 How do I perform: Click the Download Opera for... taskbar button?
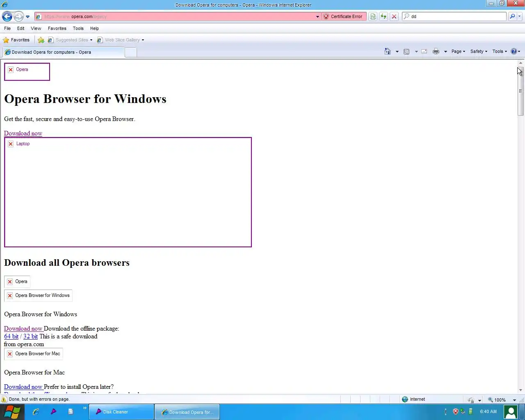(187, 412)
